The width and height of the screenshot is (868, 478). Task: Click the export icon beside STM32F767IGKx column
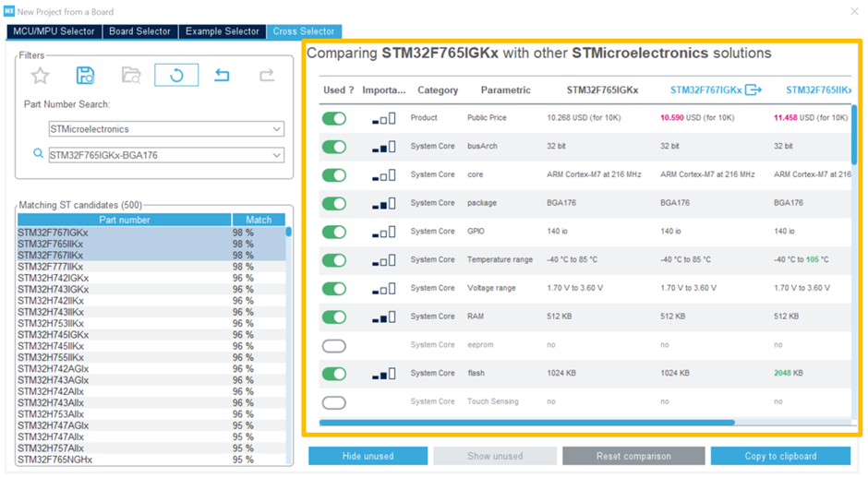click(753, 90)
